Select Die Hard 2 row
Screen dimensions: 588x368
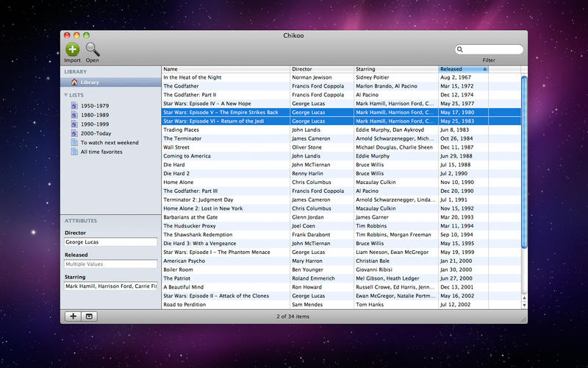341,174
